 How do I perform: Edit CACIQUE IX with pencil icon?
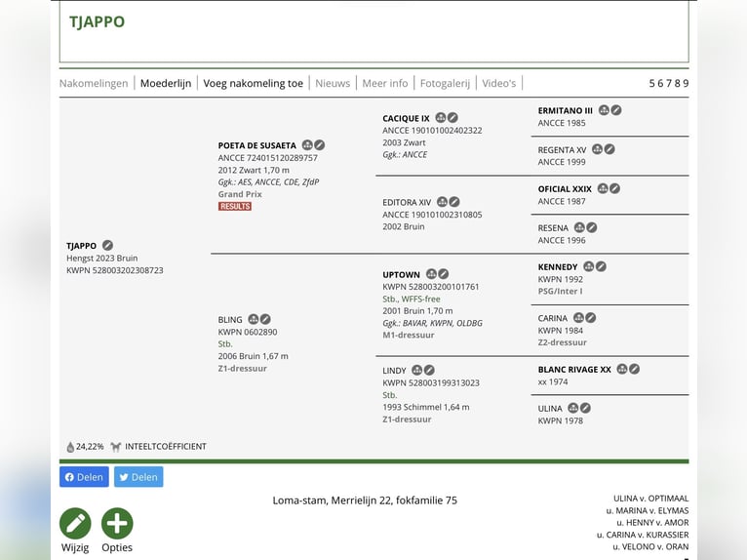pyautogui.click(x=452, y=117)
